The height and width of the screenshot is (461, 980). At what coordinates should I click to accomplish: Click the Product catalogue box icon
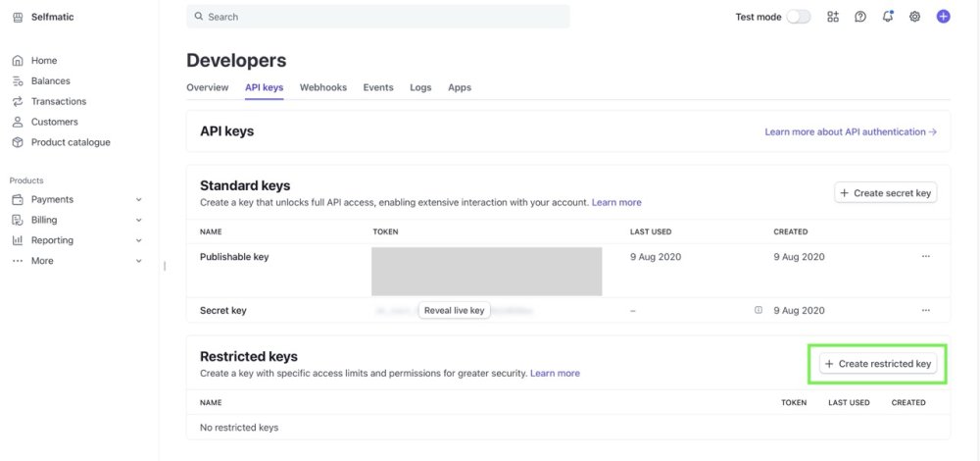point(18,142)
